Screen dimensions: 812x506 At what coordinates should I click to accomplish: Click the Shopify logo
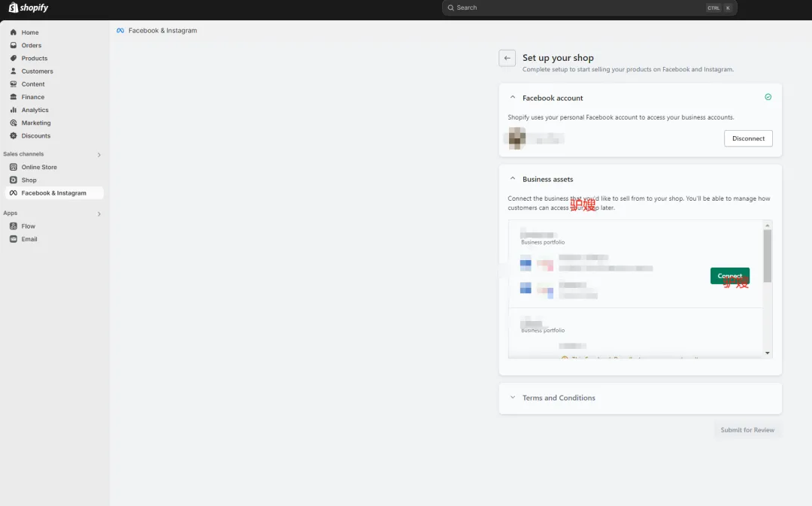pyautogui.click(x=29, y=8)
